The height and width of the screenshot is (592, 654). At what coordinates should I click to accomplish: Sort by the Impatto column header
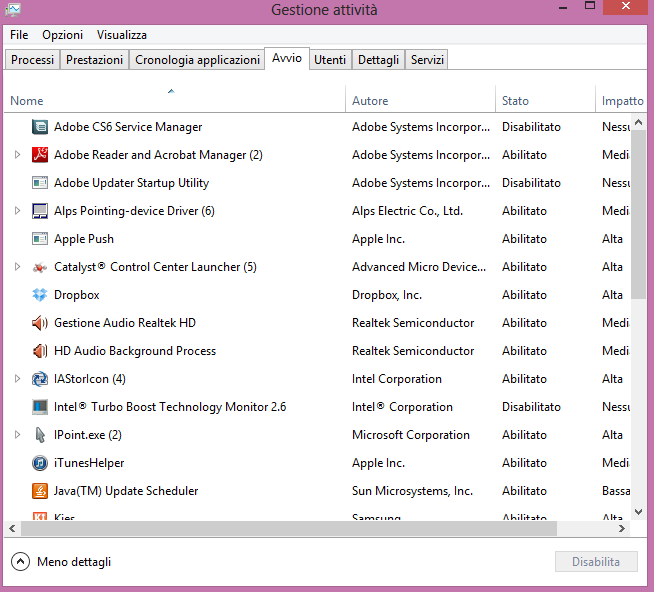tap(621, 101)
